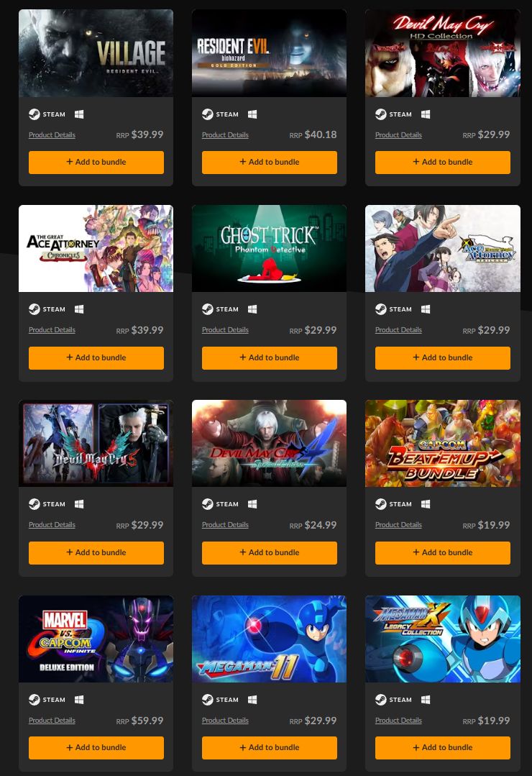This screenshot has height=776, width=532.
Task: Click Steam icon on Devil May Cry 5 card
Action: [x=34, y=504]
